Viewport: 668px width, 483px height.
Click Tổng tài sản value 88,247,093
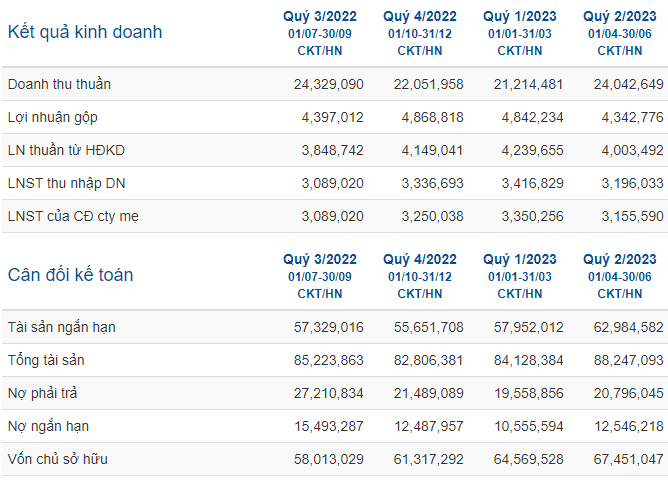[629, 360]
